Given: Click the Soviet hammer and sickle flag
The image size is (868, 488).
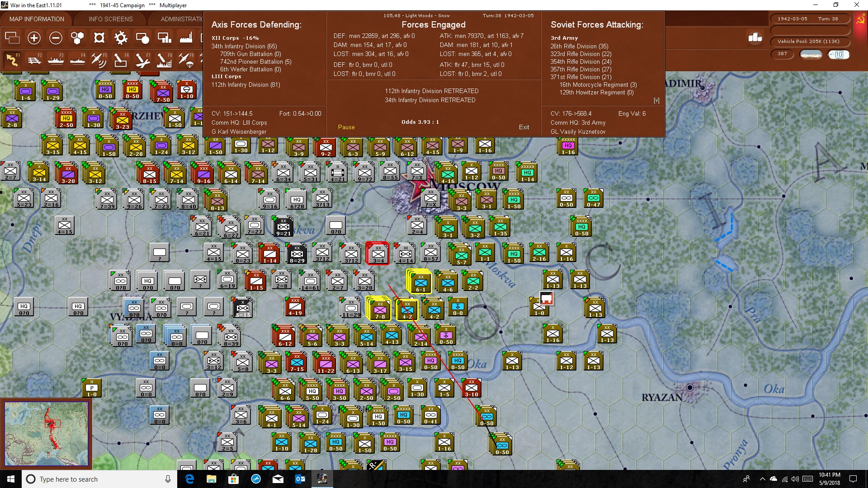Looking at the screenshot, I should pos(860,19).
